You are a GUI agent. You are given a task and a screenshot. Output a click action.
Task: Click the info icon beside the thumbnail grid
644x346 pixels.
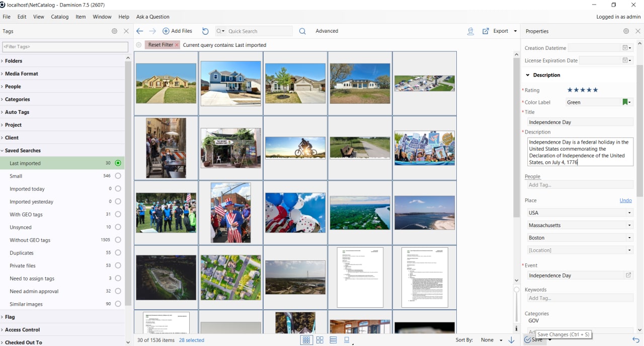point(516,329)
